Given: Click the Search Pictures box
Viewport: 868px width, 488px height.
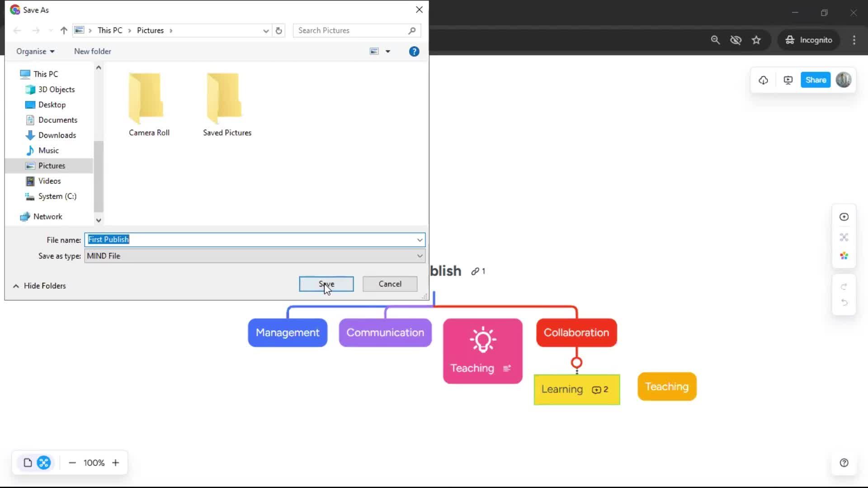Looking at the screenshot, I should tap(357, 30).
